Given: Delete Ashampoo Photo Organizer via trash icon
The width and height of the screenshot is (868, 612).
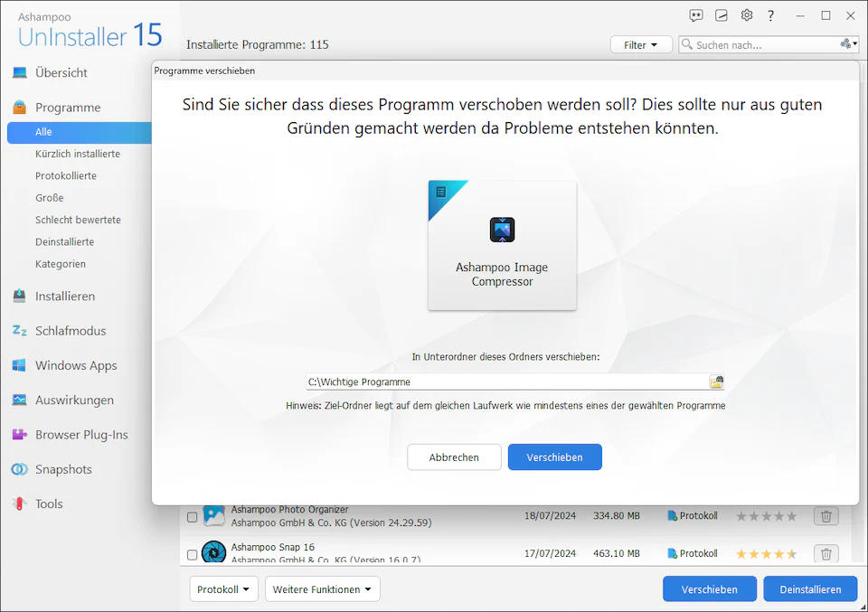Looking at the screenshot, I should pyautogui.click(x=826, y=516).
